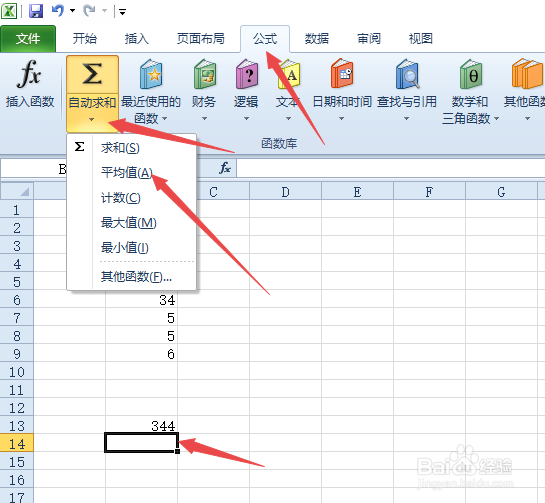Click the formula bar fx button

click(225, 169)
